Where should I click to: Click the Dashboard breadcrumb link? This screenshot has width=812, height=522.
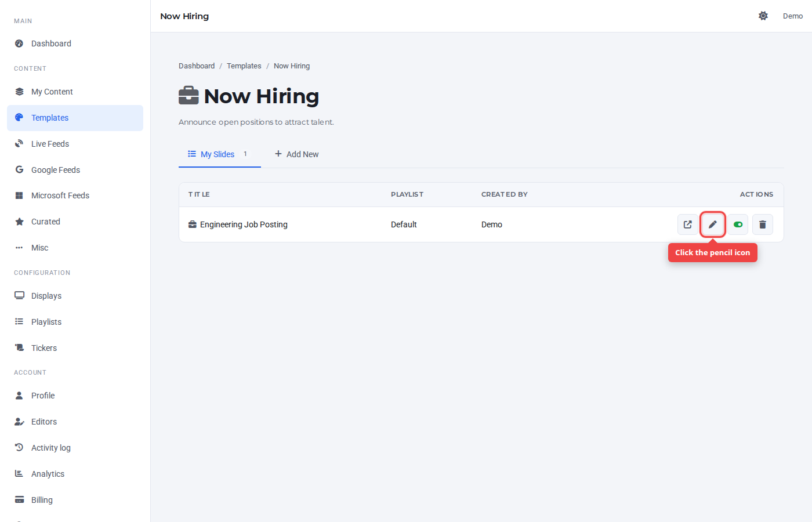[197, 66]
